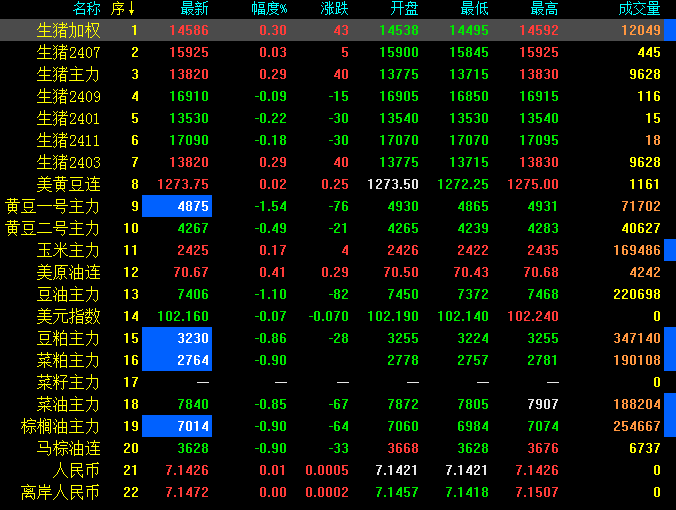Select the 菜粕主力 row
This screenshot has width=676, height=510.
[338, 360]
